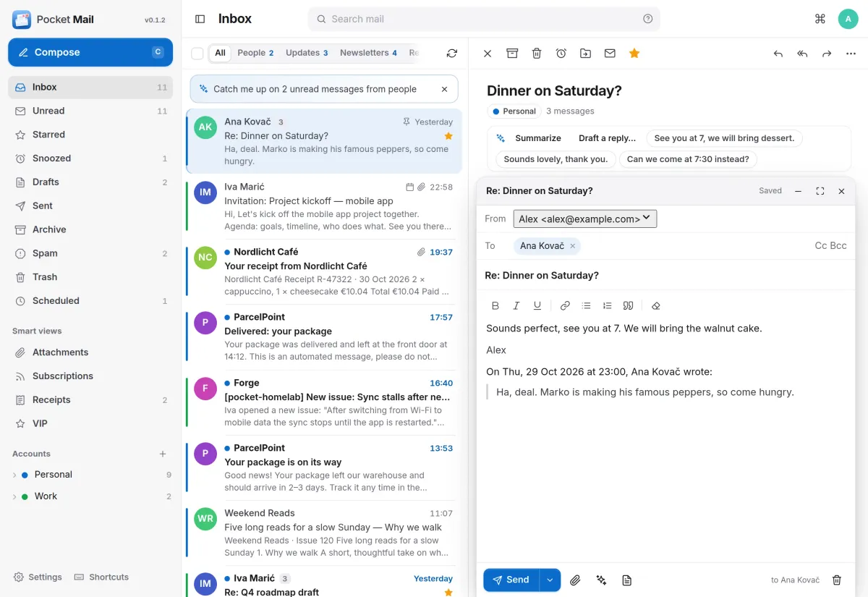Switch to the People tab
This screenshot has width=868, height=597.
[x=255, y=53]
